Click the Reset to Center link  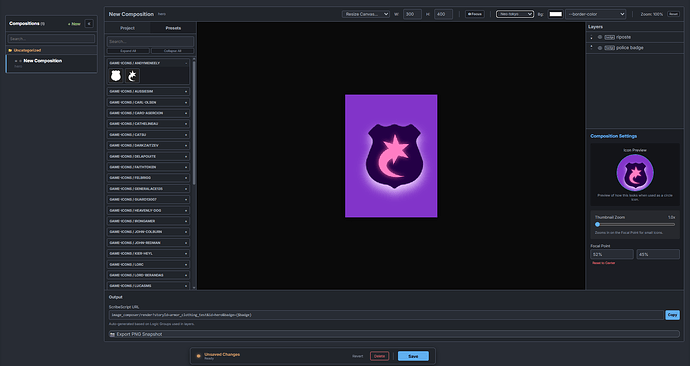(x=603, y=263)
